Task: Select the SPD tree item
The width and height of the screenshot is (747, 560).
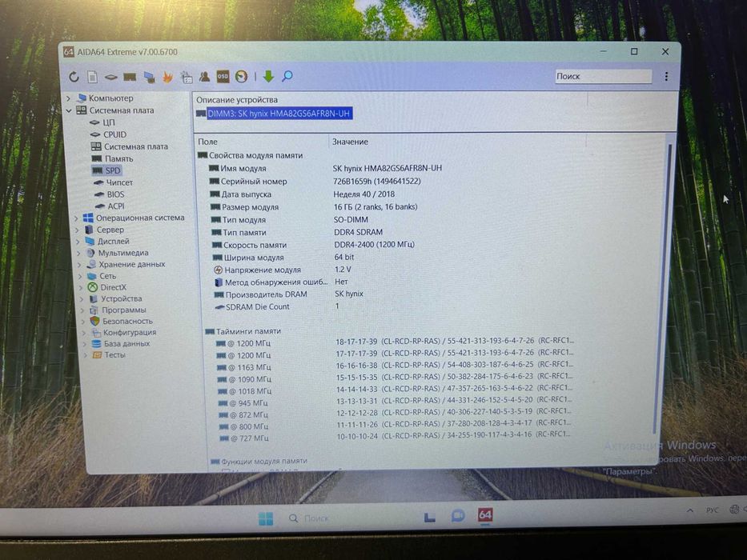Action: tap(106, 170)
